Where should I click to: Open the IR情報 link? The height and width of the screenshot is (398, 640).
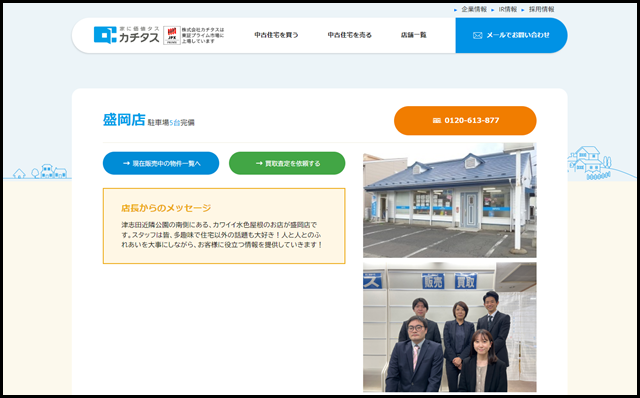[507, 9]
